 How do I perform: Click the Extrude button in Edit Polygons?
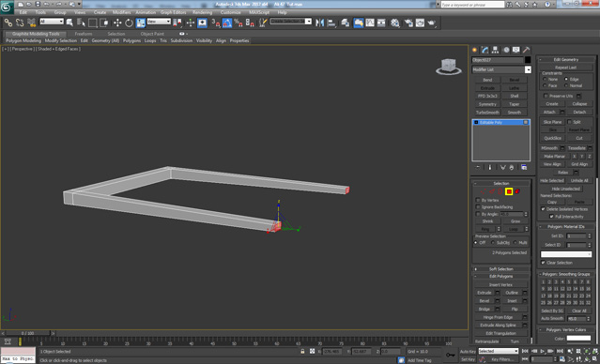pos(485,293)
